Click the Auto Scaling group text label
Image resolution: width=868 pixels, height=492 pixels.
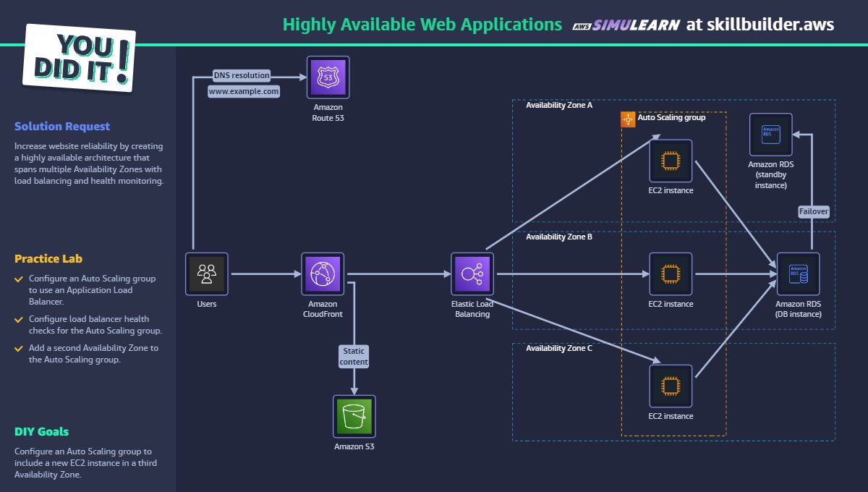[x=671, y=117]
